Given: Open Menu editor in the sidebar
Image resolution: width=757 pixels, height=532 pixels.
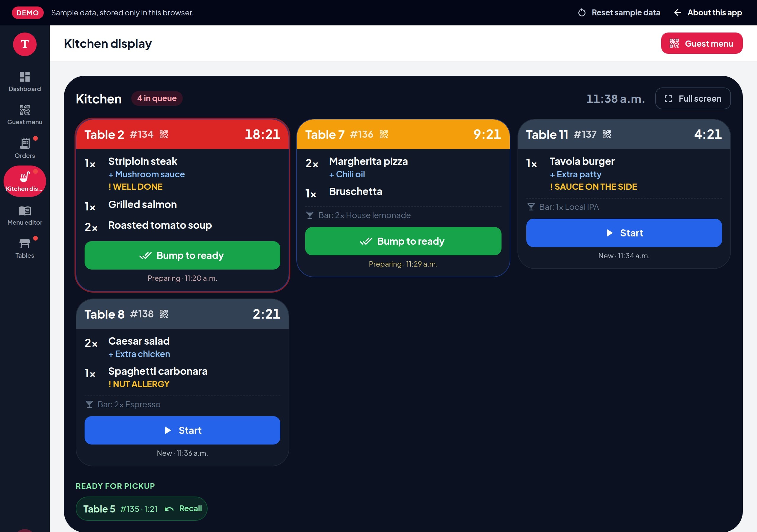Looking at the screenshot, I should [25, 215].
